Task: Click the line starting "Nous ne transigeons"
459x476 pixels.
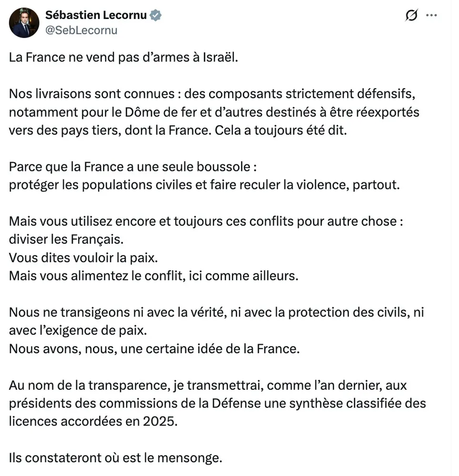Action: click(216, 312)
